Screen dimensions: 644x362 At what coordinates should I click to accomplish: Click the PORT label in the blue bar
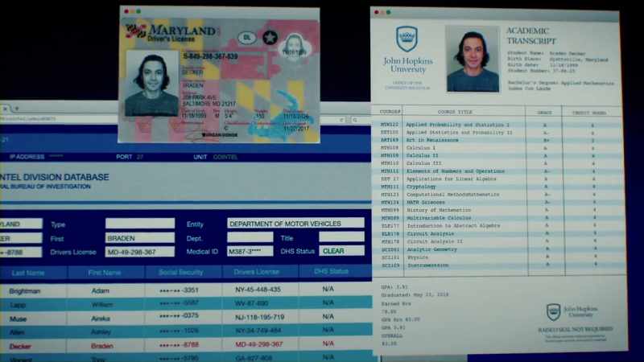[x=124, y=157]
